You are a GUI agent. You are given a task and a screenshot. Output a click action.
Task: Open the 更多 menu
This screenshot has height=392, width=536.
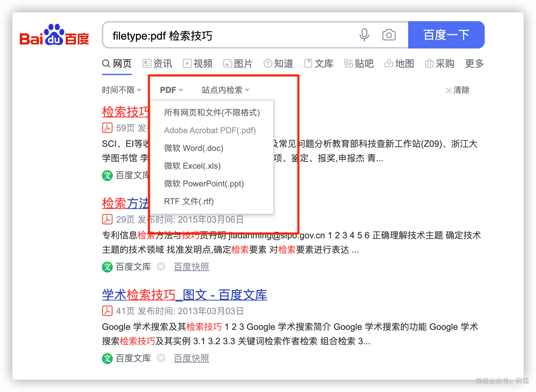coord(474,64)
